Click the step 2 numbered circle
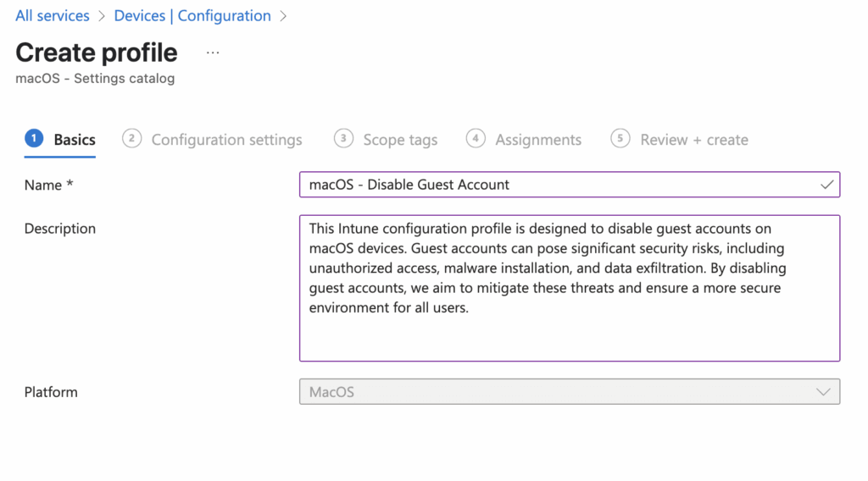The width and height of the screenshot is (868, 481). 131,139
